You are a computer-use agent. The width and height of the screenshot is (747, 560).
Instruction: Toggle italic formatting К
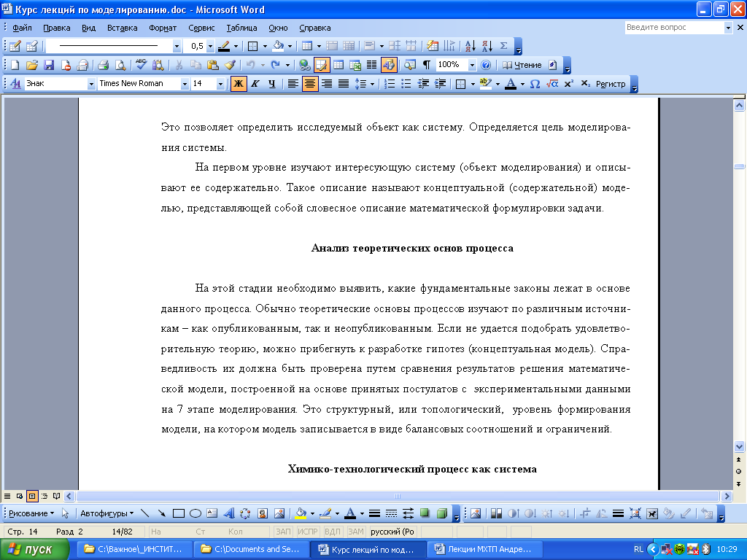[255, 84]
